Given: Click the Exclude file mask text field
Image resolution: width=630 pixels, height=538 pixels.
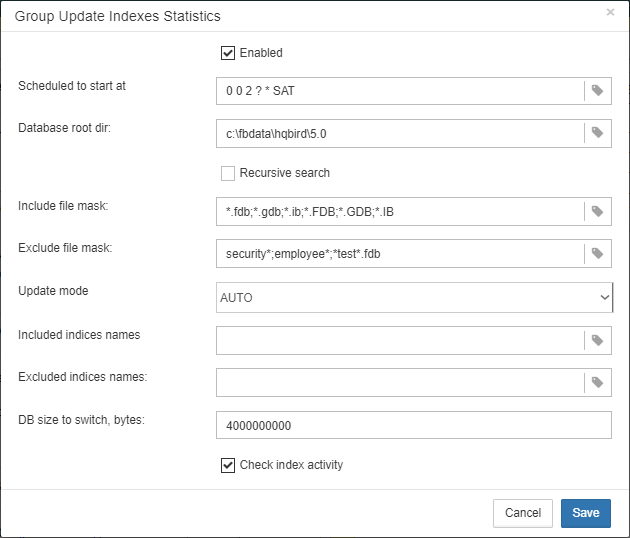Looking at the screenshot, I should (x=400, y=254).
